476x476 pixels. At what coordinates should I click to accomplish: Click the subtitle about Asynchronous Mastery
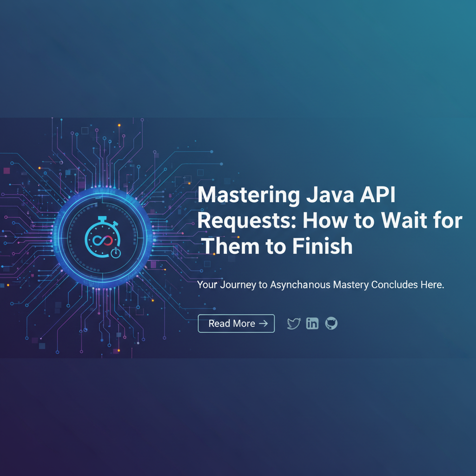[x=321, y=284]
